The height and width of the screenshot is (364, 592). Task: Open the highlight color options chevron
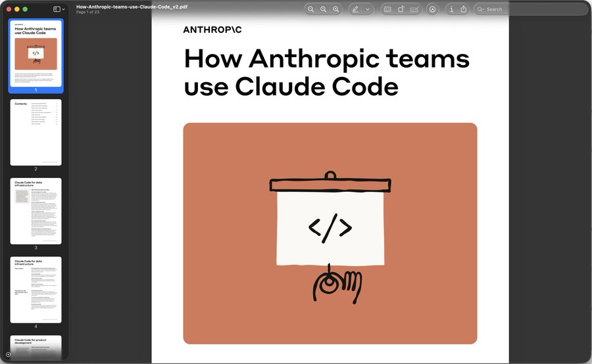[x=368, y=9]
